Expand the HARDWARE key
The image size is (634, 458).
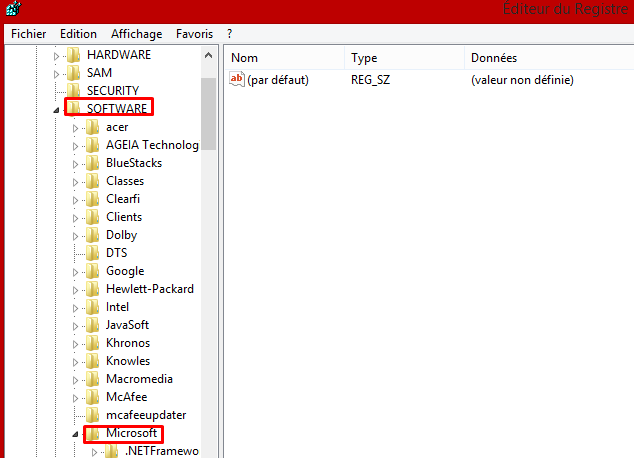pos(56,56)
